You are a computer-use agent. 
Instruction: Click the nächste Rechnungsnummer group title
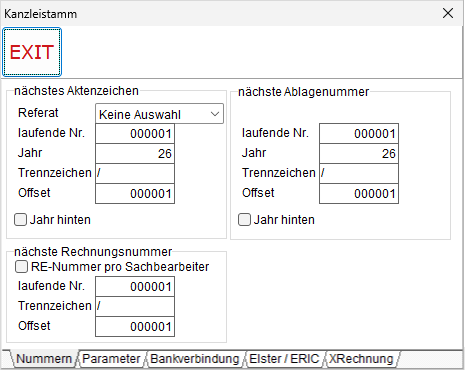[93, 252]
